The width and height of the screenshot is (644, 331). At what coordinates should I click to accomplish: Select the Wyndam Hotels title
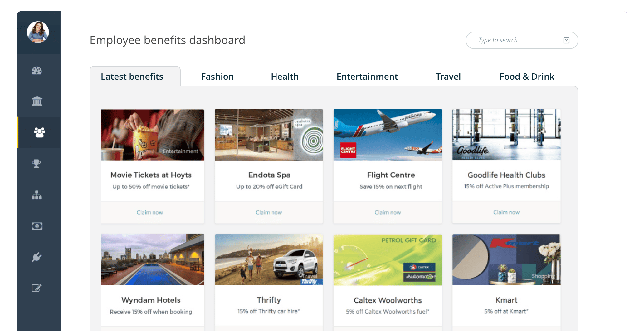[151, 300]
